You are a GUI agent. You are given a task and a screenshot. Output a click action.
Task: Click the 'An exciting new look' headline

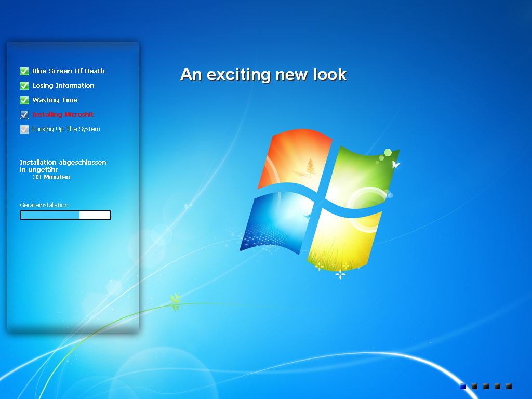(263, 75)
